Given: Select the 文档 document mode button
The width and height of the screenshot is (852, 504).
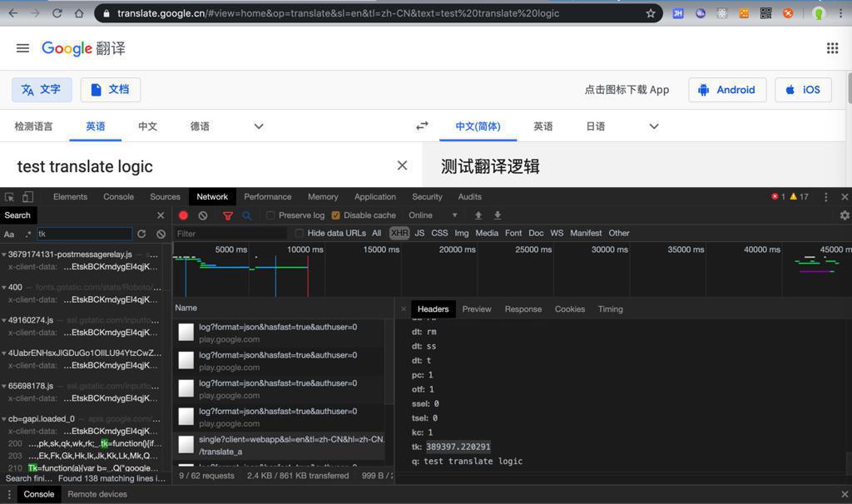Looking at the screenshot, I should coord(111,90).
